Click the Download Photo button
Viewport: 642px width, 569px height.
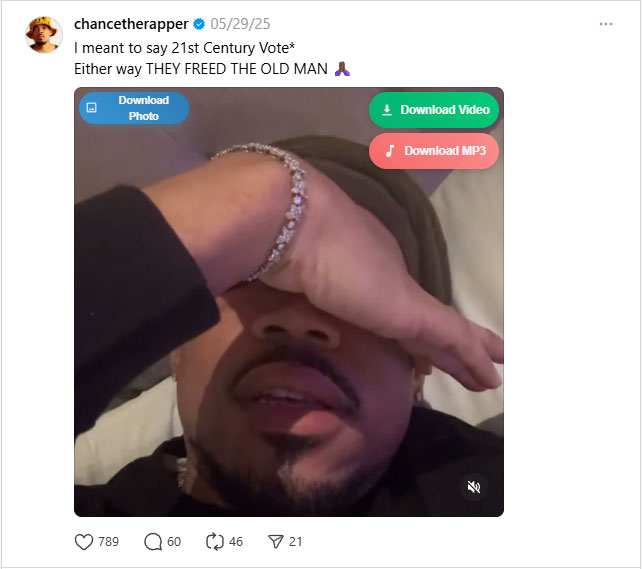tap(134, 108)
